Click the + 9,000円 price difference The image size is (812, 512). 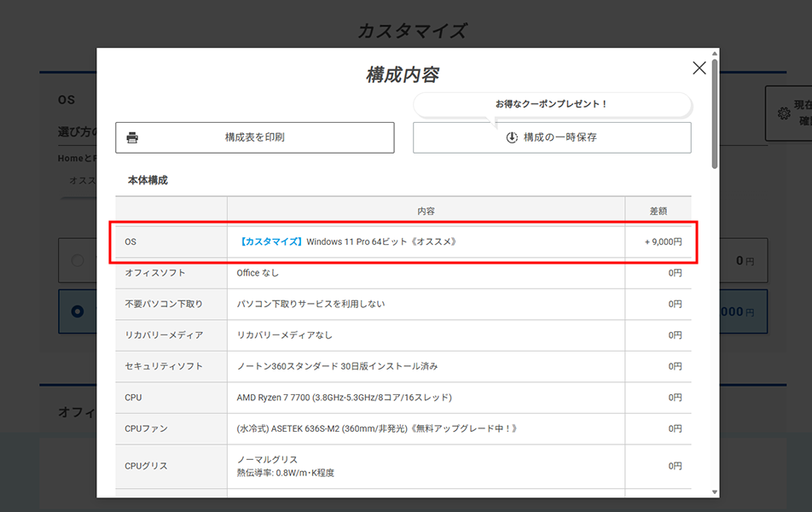click(663, 241)
